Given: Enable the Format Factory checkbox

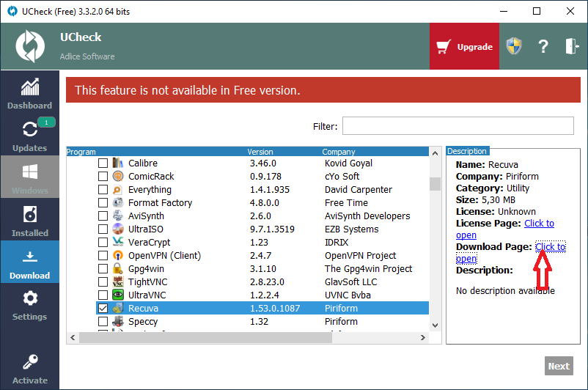Looking at the screenshot, I should tap(103, 203).
